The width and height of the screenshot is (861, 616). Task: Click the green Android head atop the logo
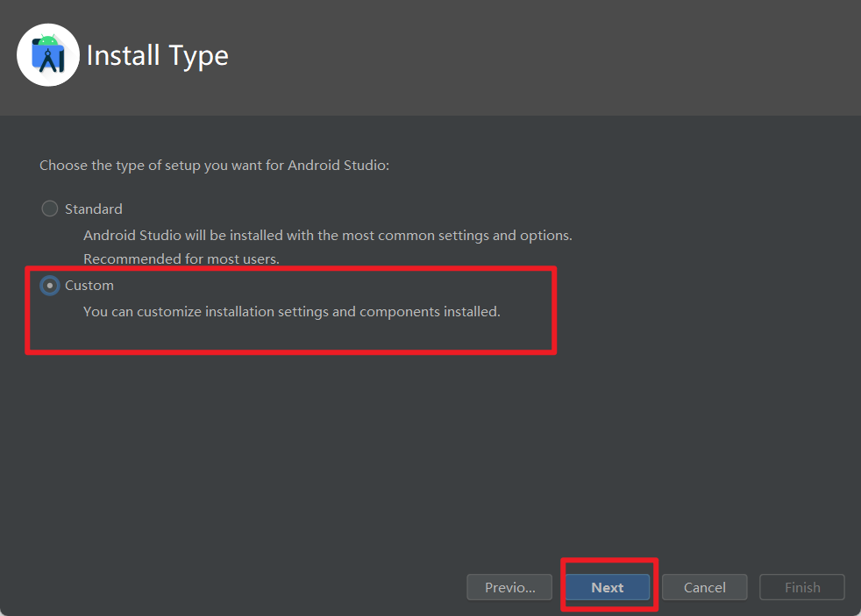click(x=48, y=39)
